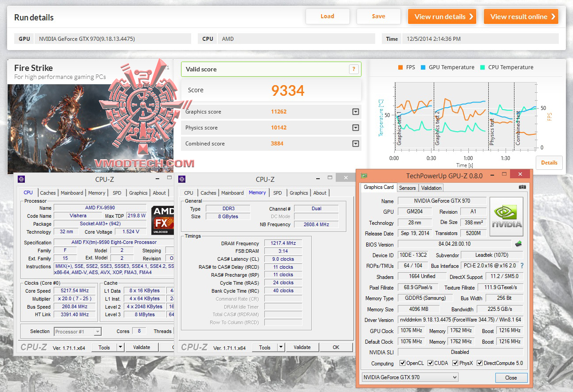Image resolution: width=573 pixels, height=392 pixels.
Task: Click the AMD FX logo in CPU-Z
Action: coord(162,220)
